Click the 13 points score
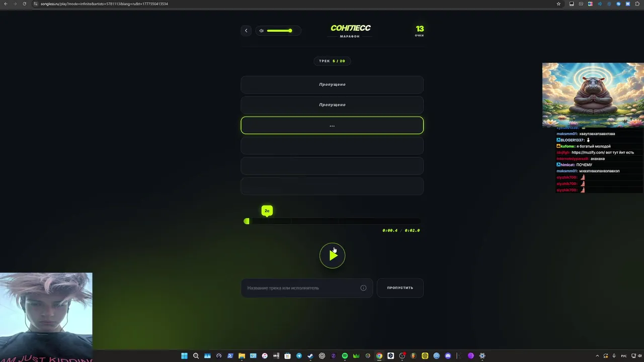The height and width of the screenshot is (362, 644). tap(420, 29)
